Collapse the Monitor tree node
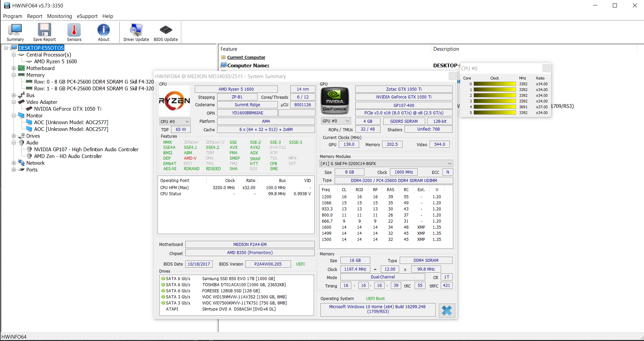Screen dimensions: 644x341 pos(14,115)
